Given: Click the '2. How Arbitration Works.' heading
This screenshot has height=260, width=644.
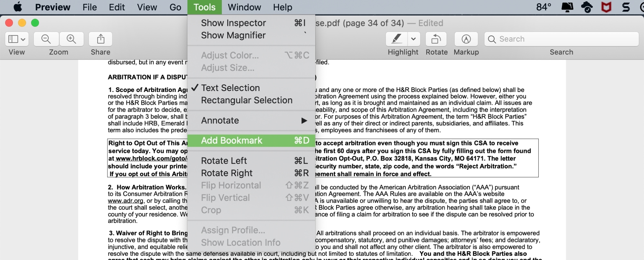Looking at the screenshot, I should 147,187.
